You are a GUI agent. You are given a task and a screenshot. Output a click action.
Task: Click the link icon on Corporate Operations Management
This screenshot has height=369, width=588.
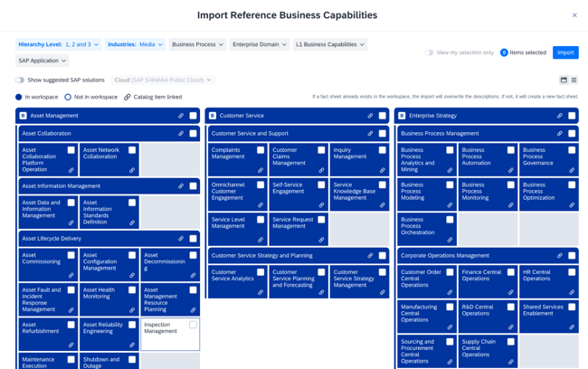559,256
